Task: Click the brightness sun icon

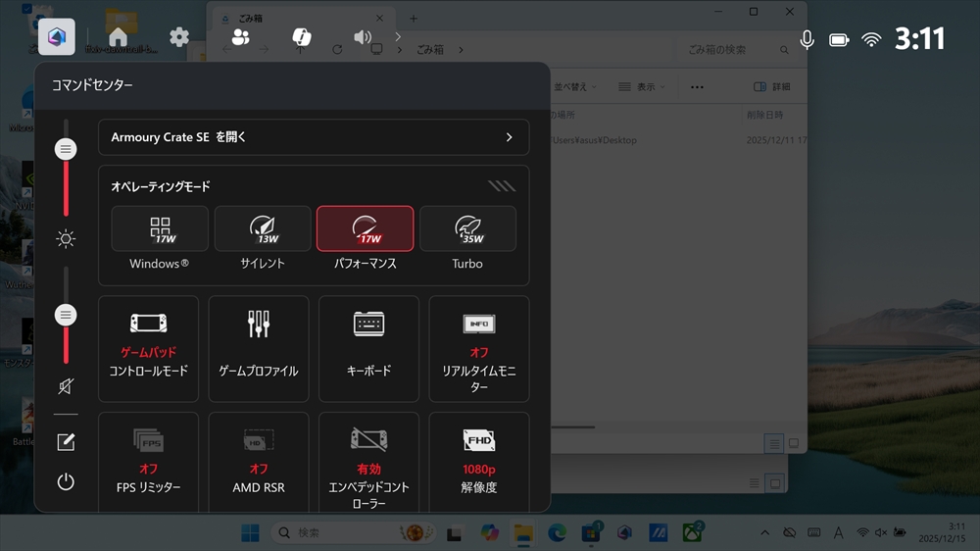Action: click(x=66, y=238)
